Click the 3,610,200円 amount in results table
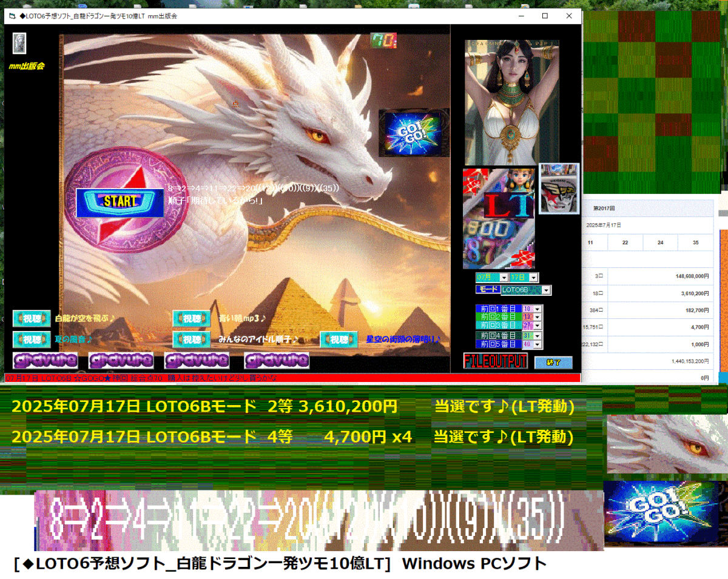The height and width of the screenshot is (579, 728). click(695, 293)
